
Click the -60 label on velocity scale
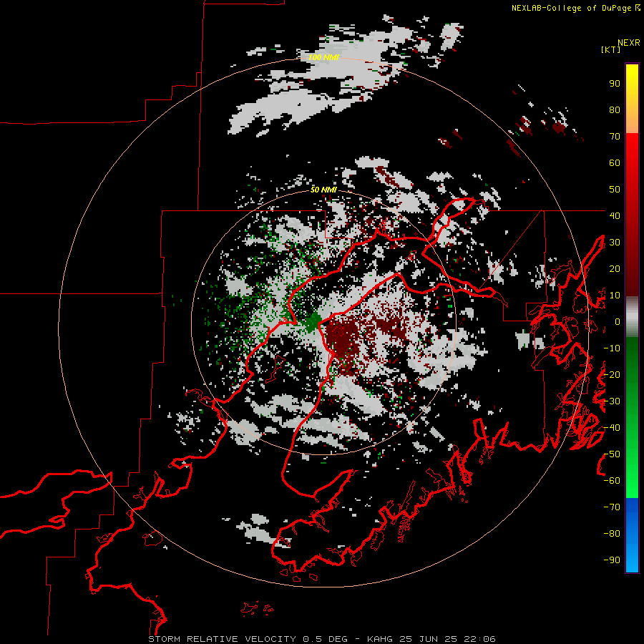[x=612, y=481]
